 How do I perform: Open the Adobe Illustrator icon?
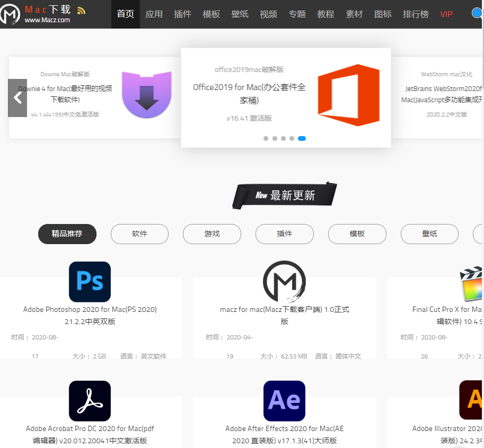471,400
